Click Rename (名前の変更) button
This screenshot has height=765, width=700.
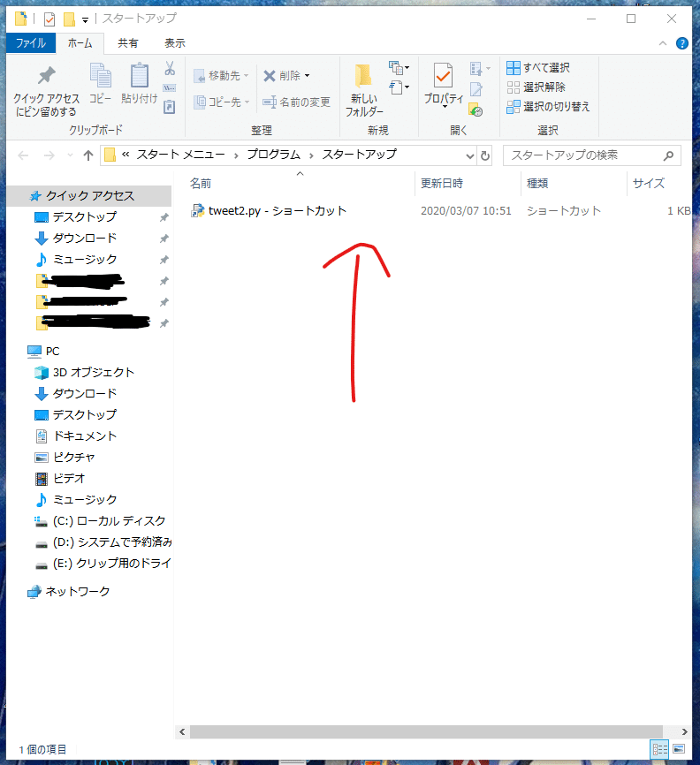(296, 102)
